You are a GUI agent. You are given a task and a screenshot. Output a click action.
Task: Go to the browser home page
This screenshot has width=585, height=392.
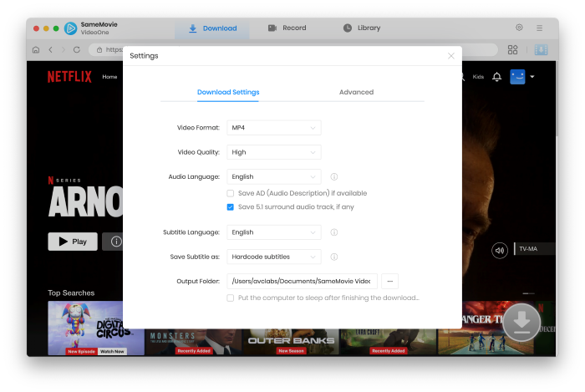coord(36,49)
